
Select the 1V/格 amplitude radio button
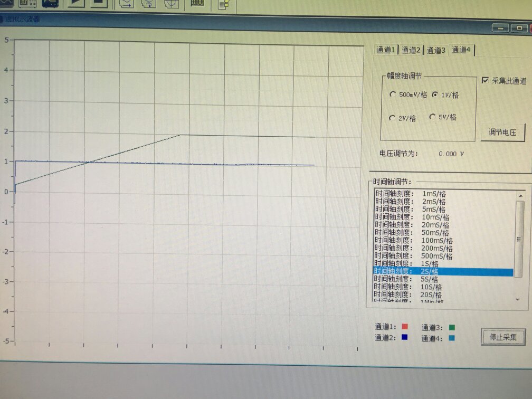click(435, 94)
